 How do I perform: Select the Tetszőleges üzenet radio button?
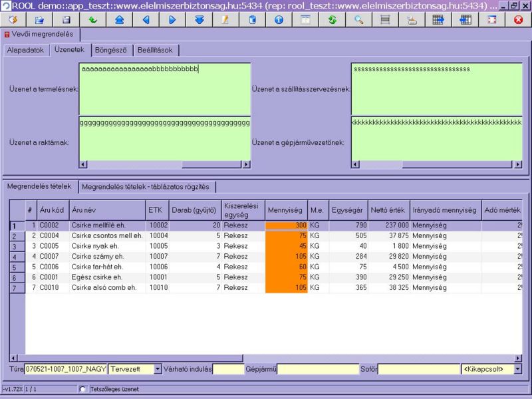tap(82, 389)
